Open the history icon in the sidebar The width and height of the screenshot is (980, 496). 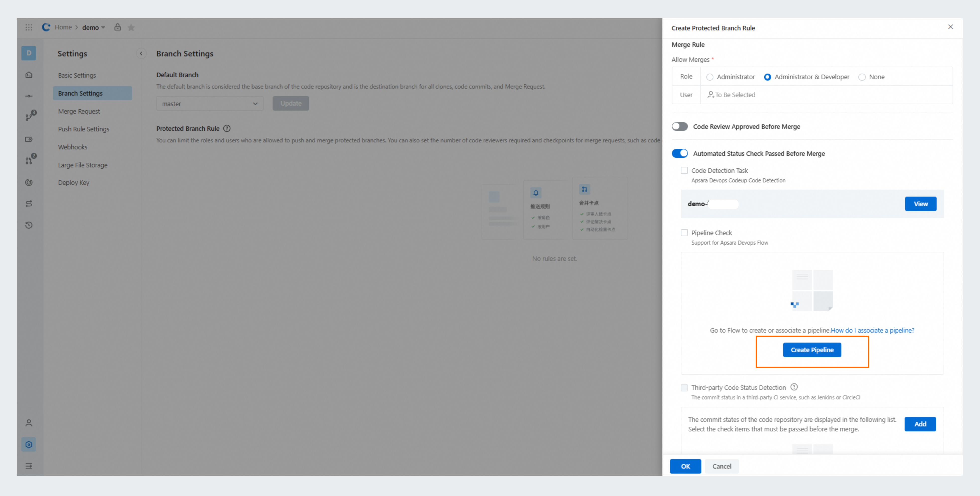[29, 225]
